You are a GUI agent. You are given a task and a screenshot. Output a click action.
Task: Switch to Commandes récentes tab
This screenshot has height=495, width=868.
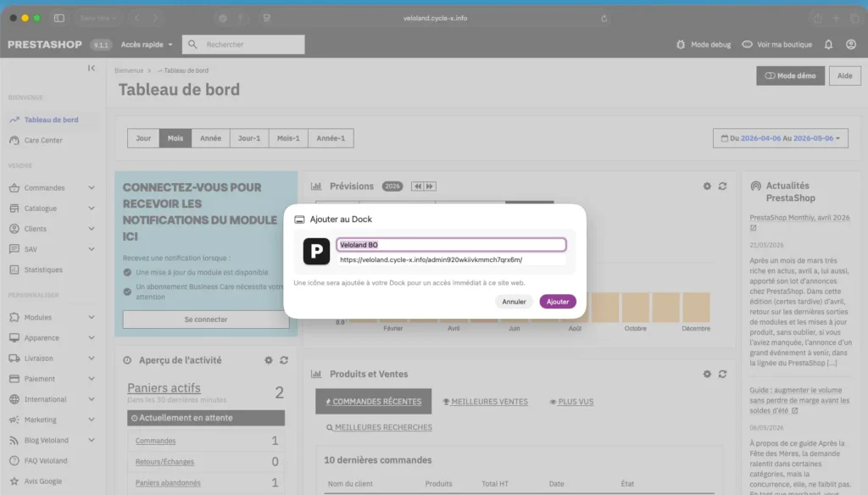click(374, 402)
